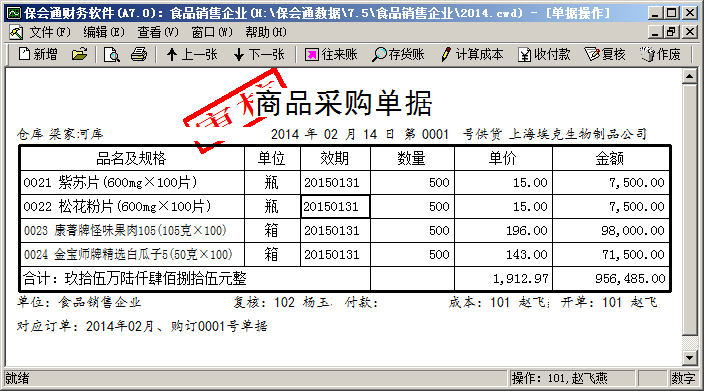The width and height of the screenshot is (704, 391).
Task: Click the 数量 column header
Action: coord(412,158)
